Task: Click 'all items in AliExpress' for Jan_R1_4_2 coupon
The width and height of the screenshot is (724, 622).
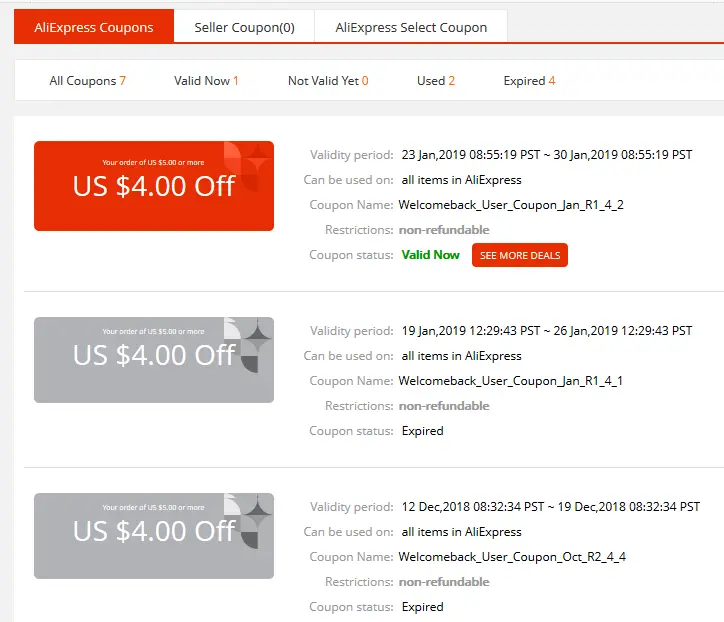Action: (x=461, y=180)
